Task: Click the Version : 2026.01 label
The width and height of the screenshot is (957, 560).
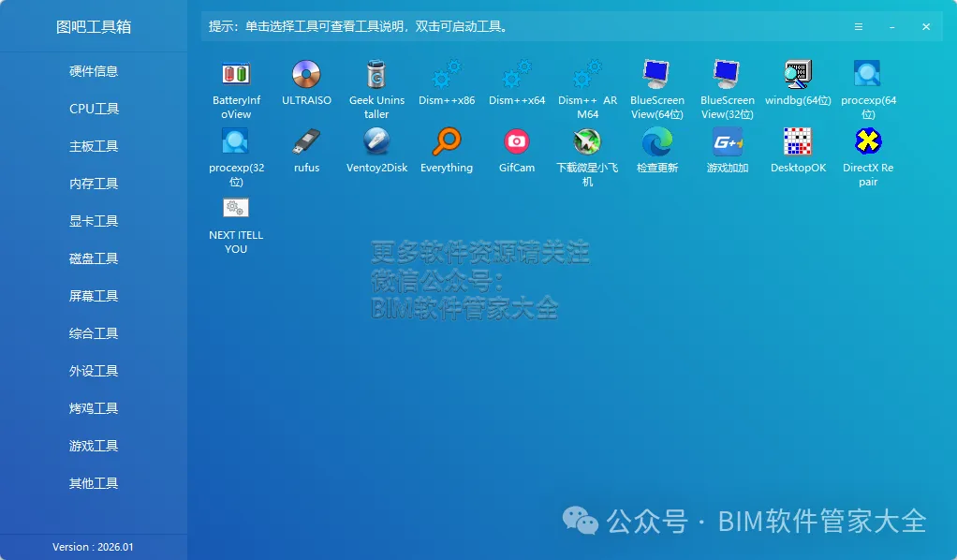Action: pyautogui.click(x=93, y=547)
